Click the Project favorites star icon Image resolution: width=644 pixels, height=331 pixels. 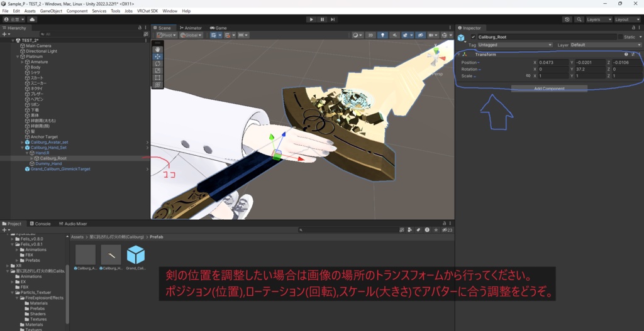pos(436,230)
